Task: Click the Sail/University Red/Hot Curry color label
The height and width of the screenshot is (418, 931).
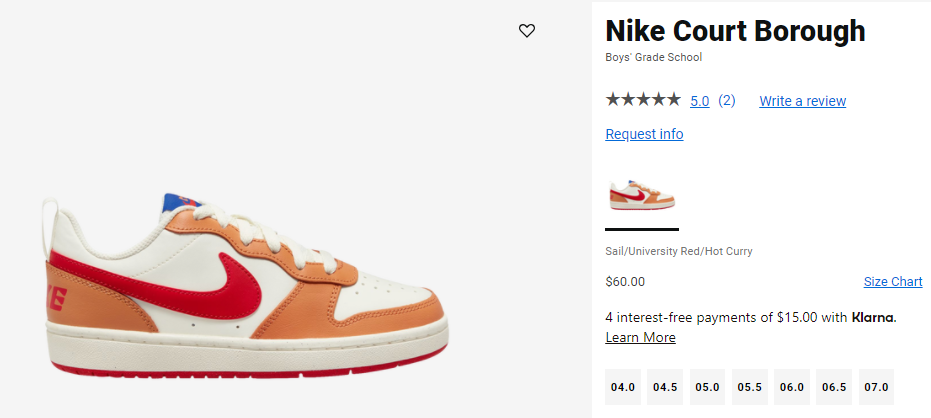Action: click(x=678, y=251)
